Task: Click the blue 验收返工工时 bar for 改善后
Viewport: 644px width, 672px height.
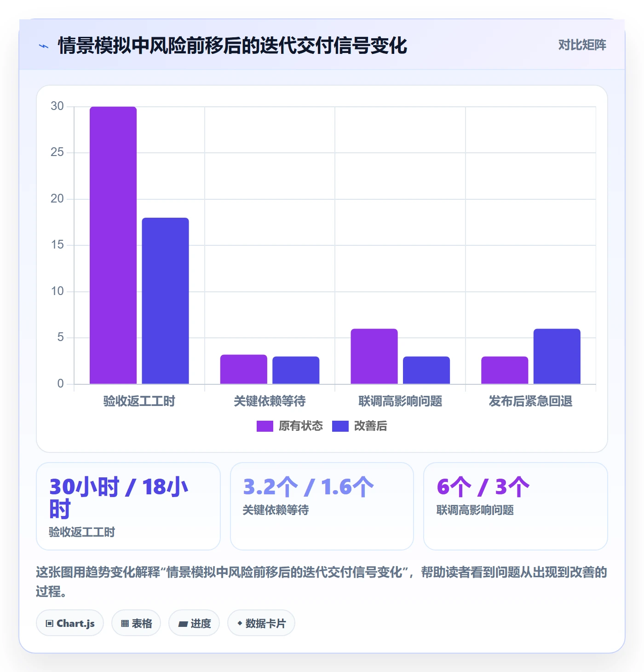Action: point(165,301)
